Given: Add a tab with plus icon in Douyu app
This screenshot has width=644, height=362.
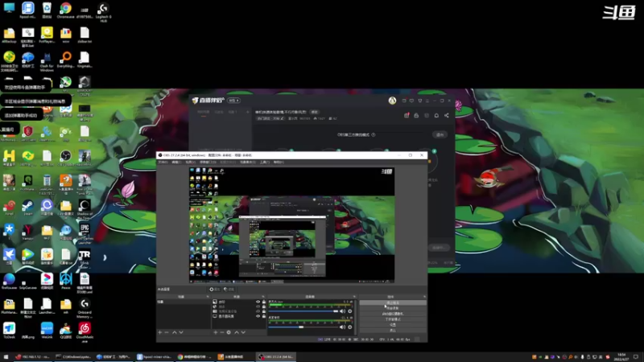Looking at the screenshot, I should (247, 112).
